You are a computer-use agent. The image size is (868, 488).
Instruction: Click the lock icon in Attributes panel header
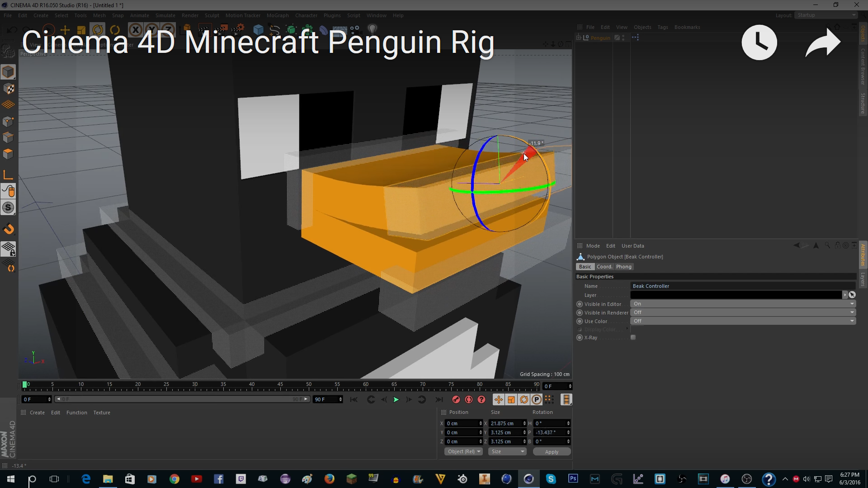837,245
